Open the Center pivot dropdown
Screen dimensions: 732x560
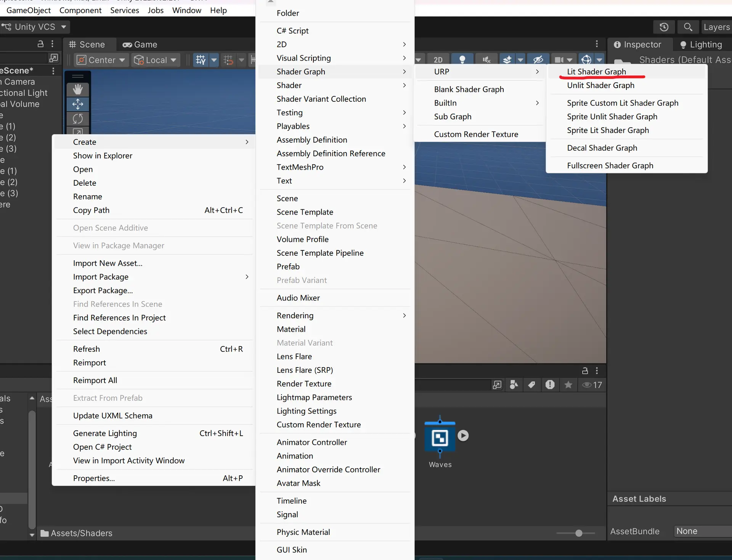101,60
